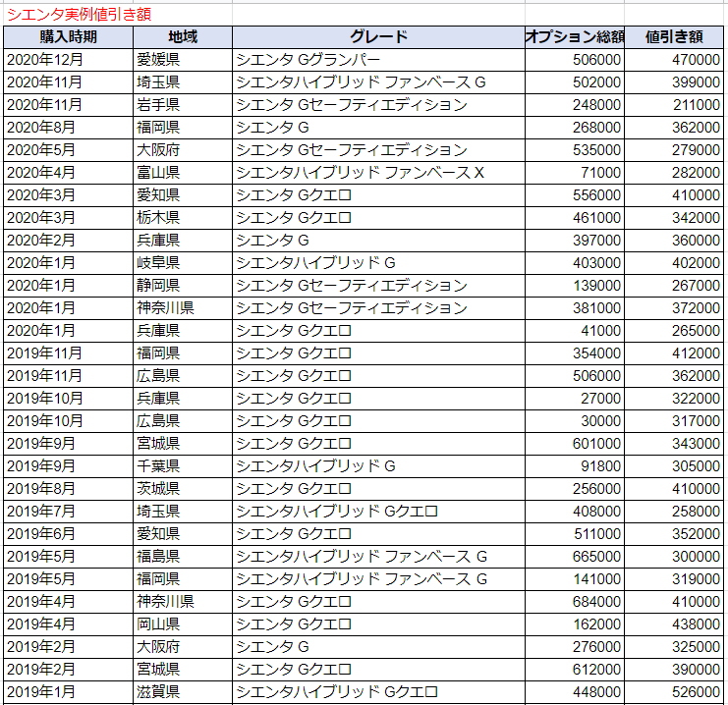Screen dimensions: 728x705
Task: Select the 富山県 region cell
Action: pyautogui.click(x=183, y=173)
